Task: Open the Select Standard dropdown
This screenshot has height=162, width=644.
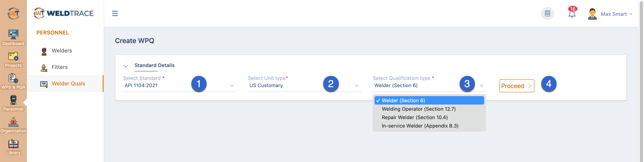Action: [180, 85]
